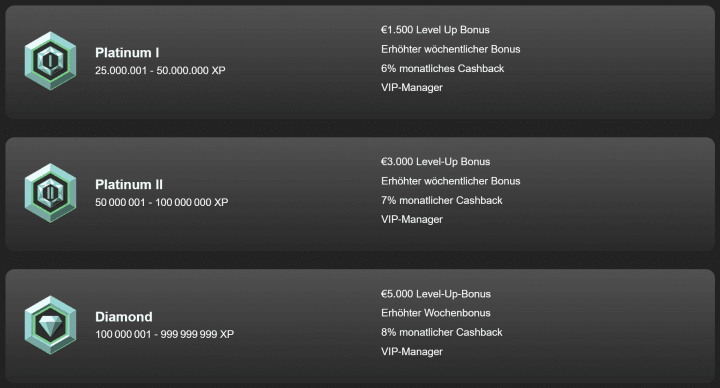Select the Platinum I level title
This screenshot has height=388, width=720.
(x=127, y=53)
